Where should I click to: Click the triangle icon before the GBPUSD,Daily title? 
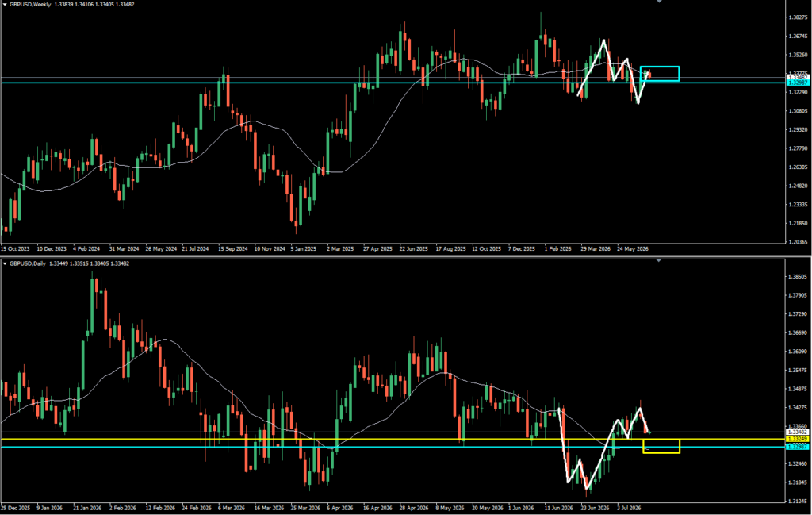point(5,263)
